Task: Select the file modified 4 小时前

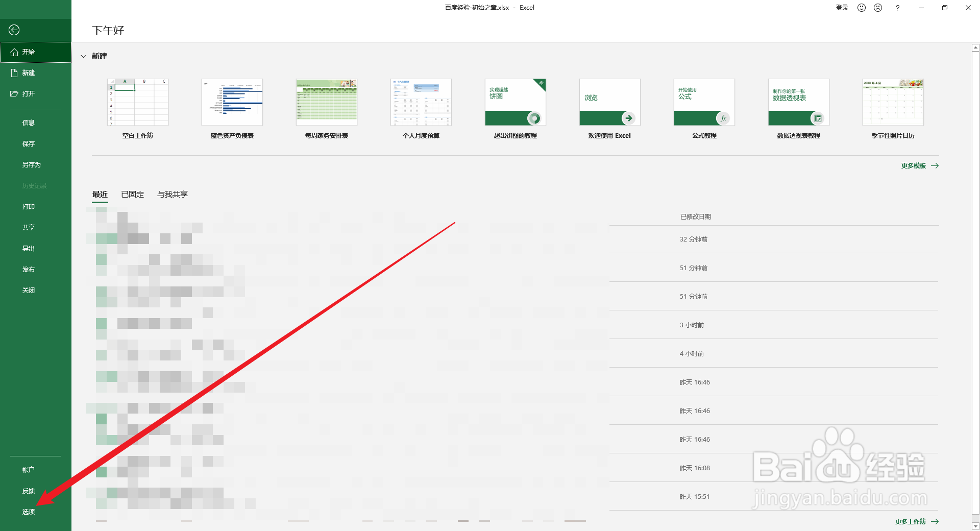Action: [x=516, y=354]
